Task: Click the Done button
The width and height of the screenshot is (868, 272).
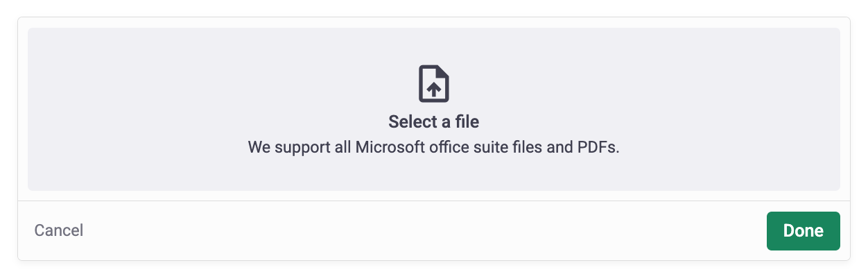Action: (803, 231)
